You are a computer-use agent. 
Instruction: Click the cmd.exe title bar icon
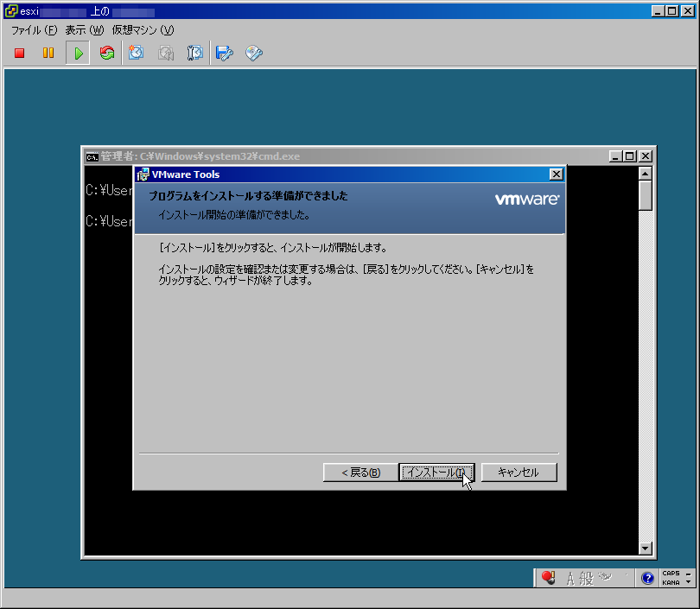pyautogui.click(x=92, y=156)
